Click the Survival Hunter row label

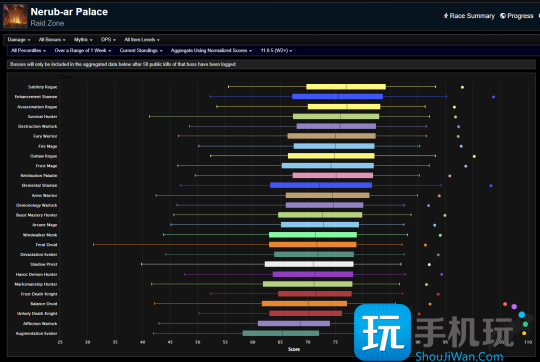click(x=42, y=116)
